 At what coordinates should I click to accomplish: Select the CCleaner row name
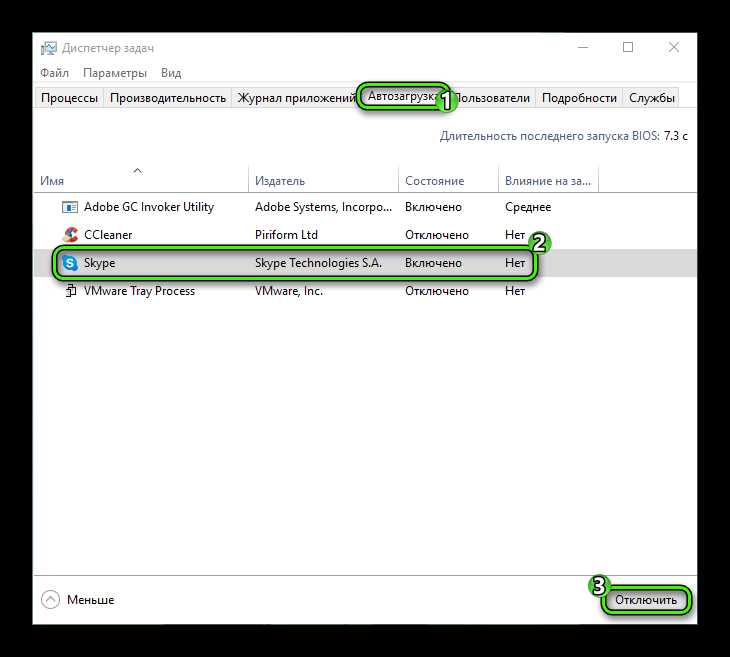pyautogui.click(x=108, y=235)
